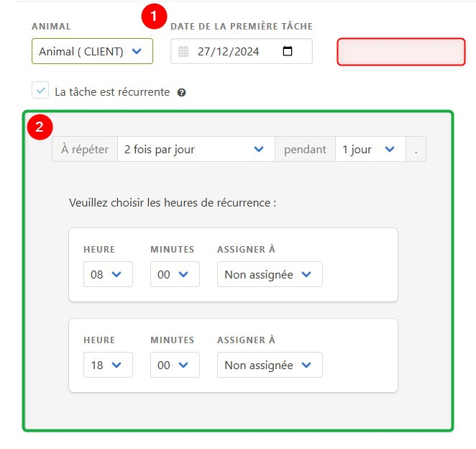Uncheck 'La tâche est récurrente' checkbox

click(40, 90)
